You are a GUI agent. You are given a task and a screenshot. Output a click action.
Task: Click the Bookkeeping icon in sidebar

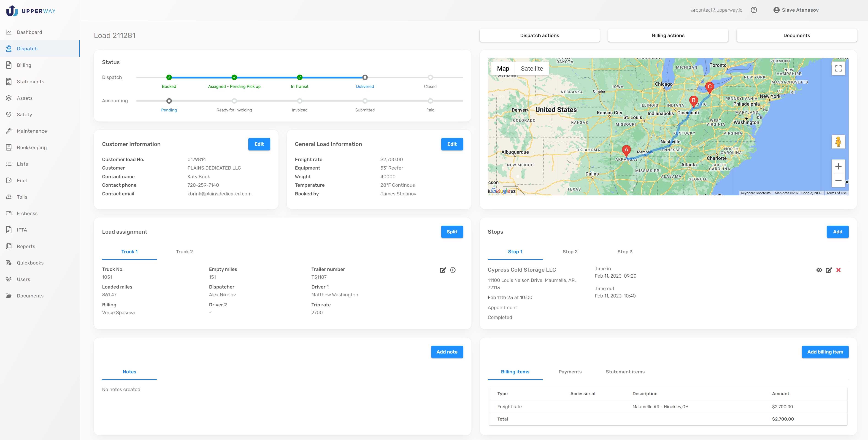coord(9,148)
